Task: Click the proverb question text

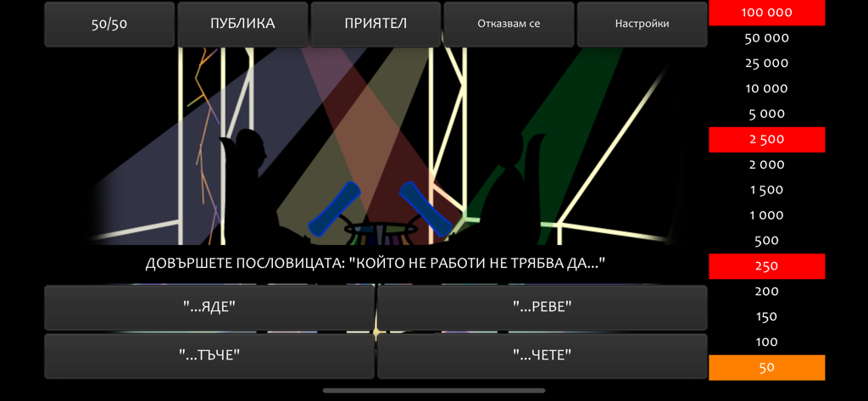Action: (376, 265)
